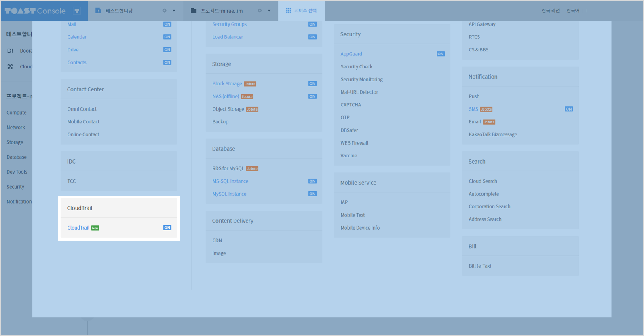Screen dimensions: 644x336
Task: Select WEB Firewall service
Action: 355,143
